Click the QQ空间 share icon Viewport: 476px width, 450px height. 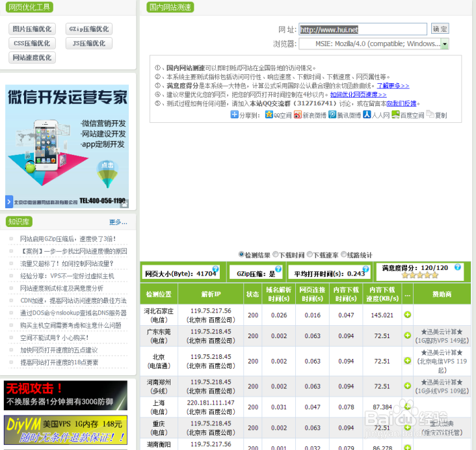click(269, 114)
